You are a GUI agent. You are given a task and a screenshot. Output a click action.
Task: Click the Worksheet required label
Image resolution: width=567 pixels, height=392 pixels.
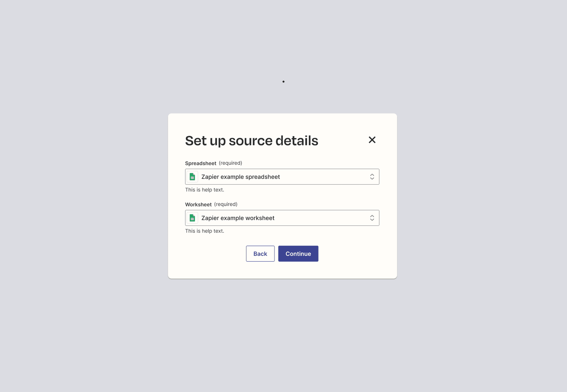click(x=211, y=204)
